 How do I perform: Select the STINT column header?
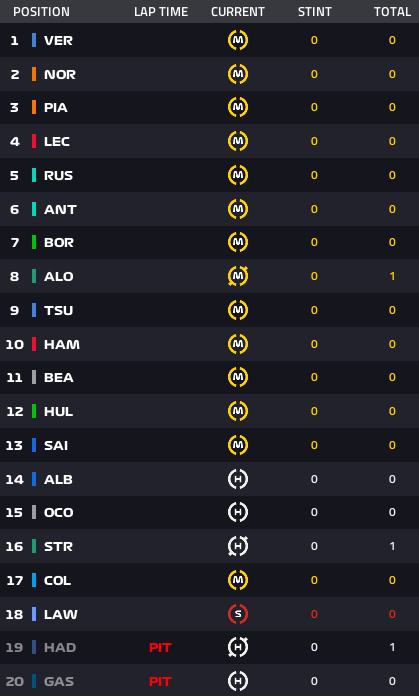[315, 12]
